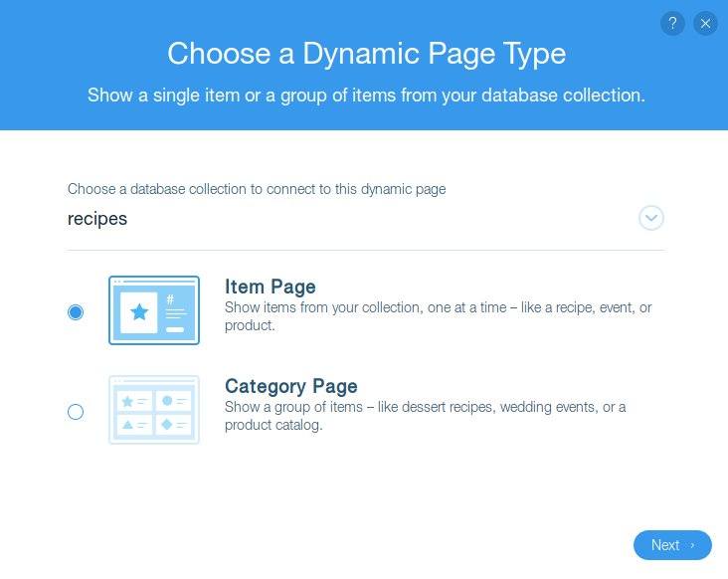Click the Category Page description text
Screen dimensions: 728x579
(x=426, y=416)
